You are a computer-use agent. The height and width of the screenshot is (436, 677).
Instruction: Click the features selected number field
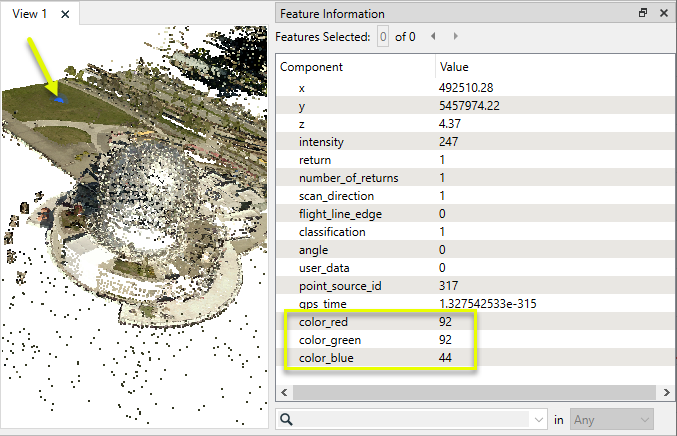(x=382, y=37)
